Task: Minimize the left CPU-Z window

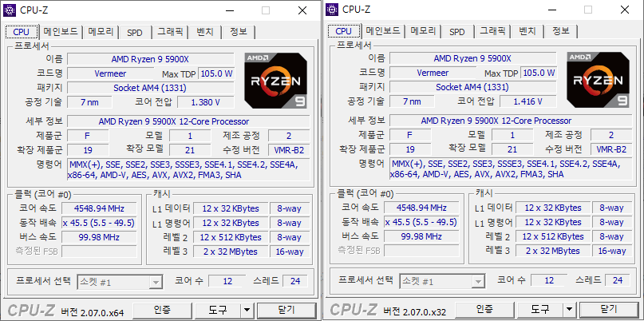Action: pos(228,10)
